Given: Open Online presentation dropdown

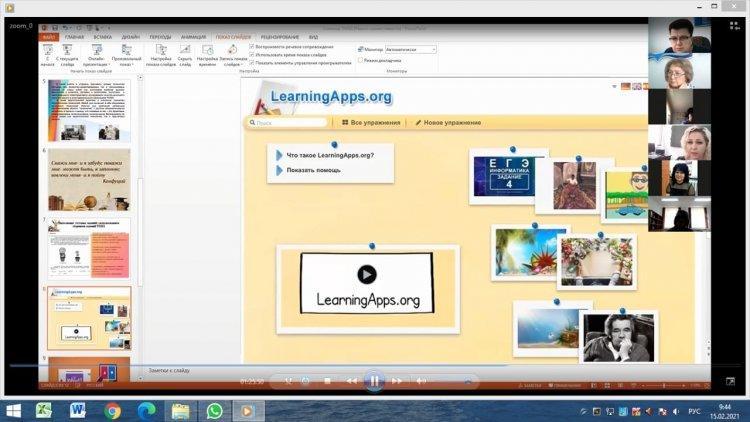Looking at the screenshot, I should 96,55.
